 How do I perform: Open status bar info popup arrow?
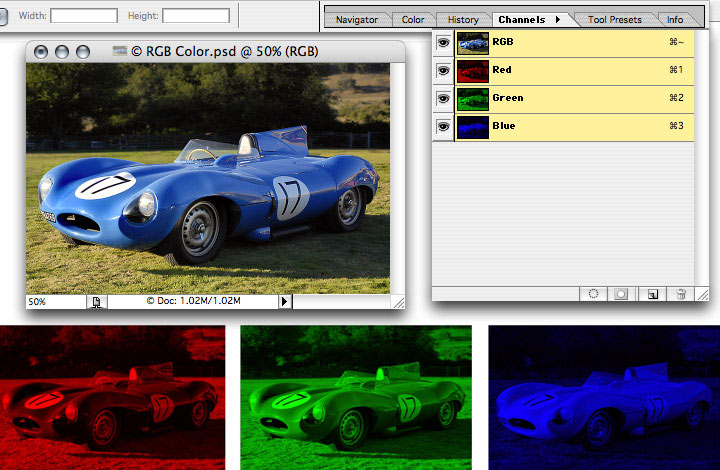pyautogui.click(x=284, y=301)
